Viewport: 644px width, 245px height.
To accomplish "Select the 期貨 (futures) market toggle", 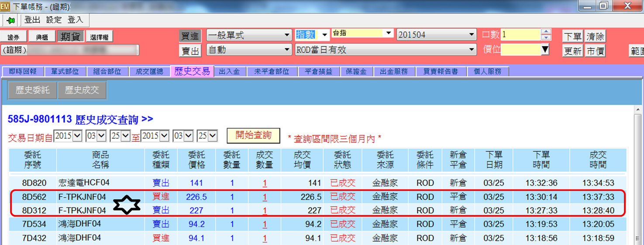I will point(70,37).
